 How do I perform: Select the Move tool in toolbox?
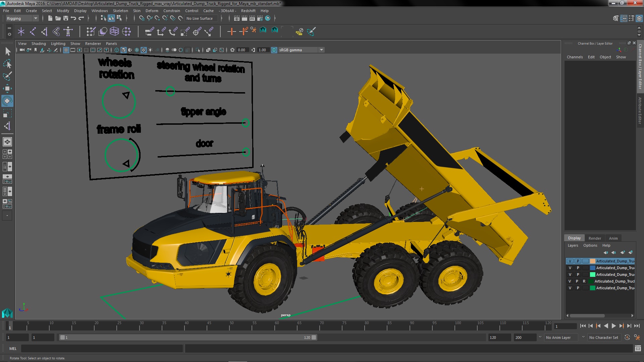7,88
